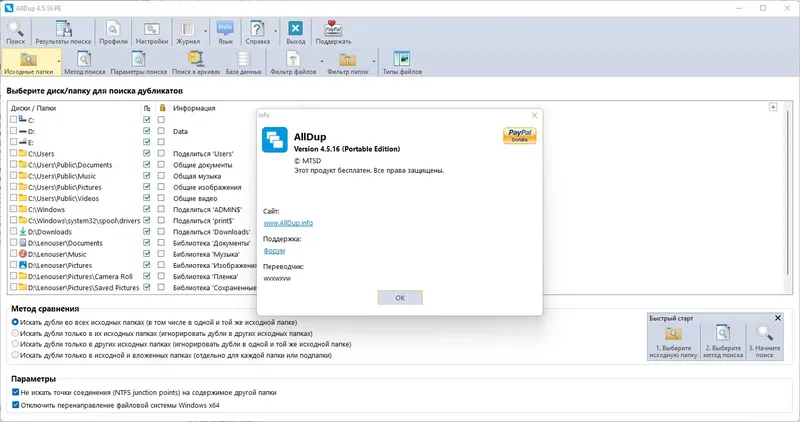Click the Поиск search toolbar icon
This screenshot has height=422, width=800.
pos(15,32)
